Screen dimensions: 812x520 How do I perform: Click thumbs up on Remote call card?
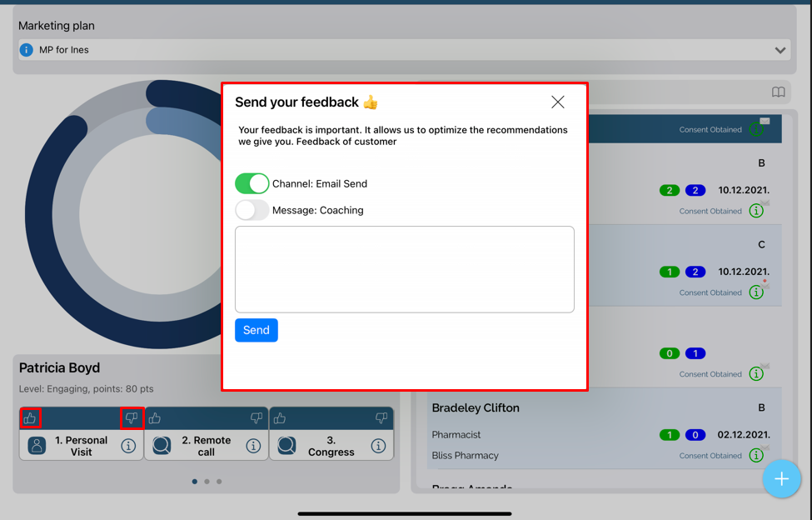[155, 417]
